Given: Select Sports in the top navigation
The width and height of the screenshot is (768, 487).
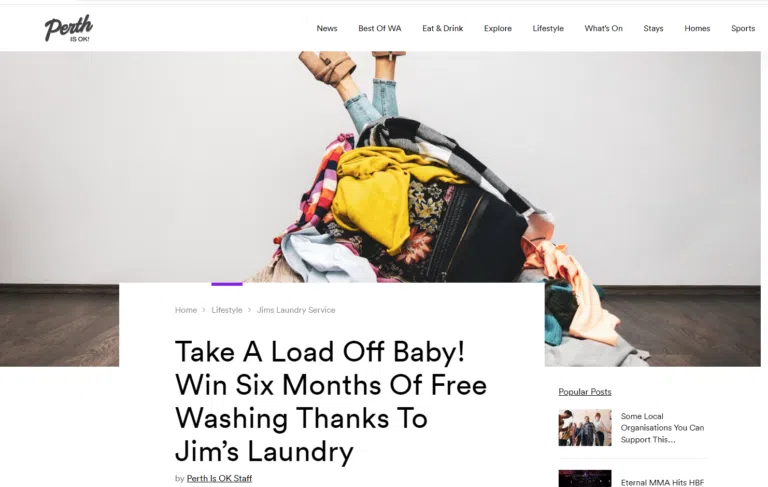Looking at the screenshot, I should coord(743,28).
